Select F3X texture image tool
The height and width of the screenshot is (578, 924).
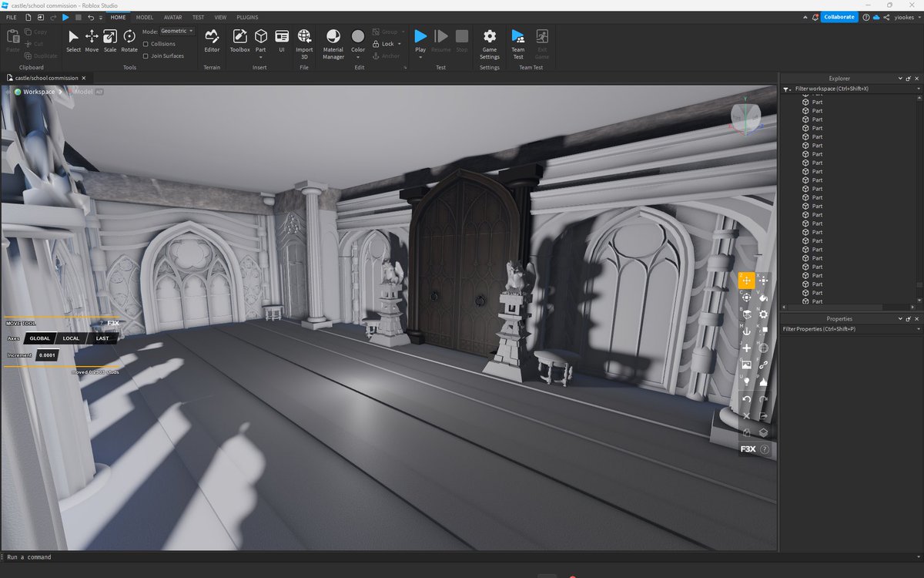point(746,365)
